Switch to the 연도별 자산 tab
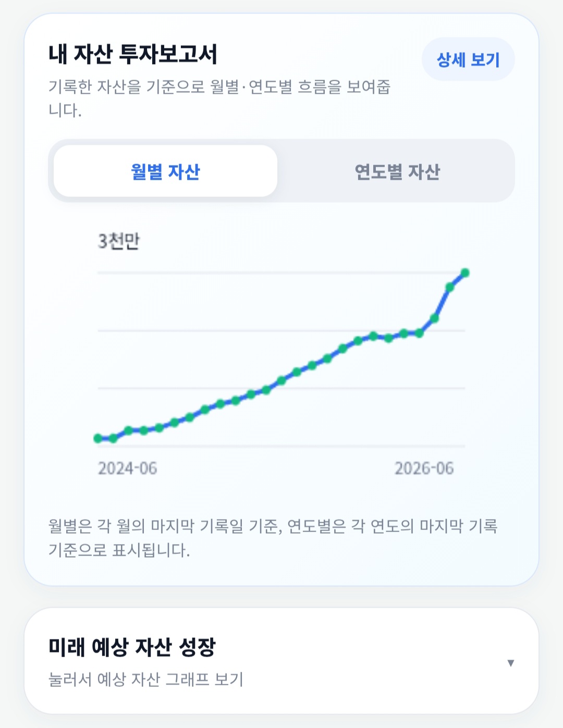563x728 pixels. tap(397, 171)
